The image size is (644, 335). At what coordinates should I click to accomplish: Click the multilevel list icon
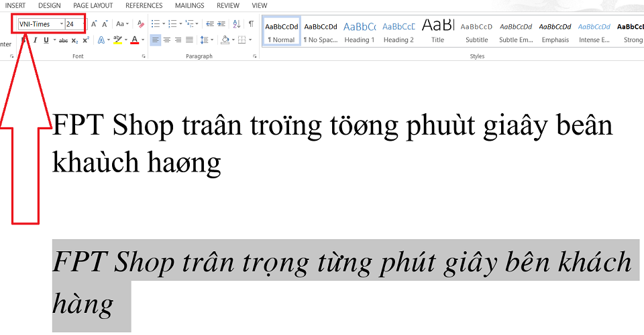[189, 23]
